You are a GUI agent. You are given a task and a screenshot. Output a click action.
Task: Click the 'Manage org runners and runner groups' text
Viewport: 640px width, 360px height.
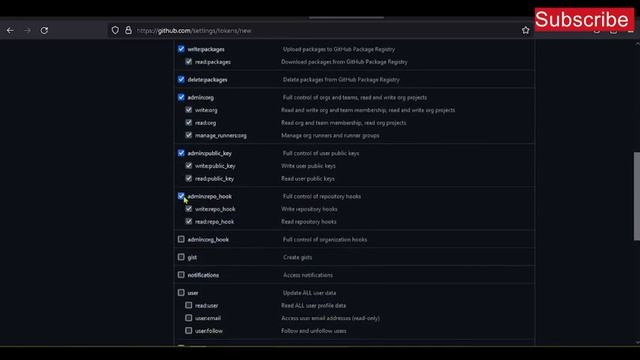click(330, 136)
